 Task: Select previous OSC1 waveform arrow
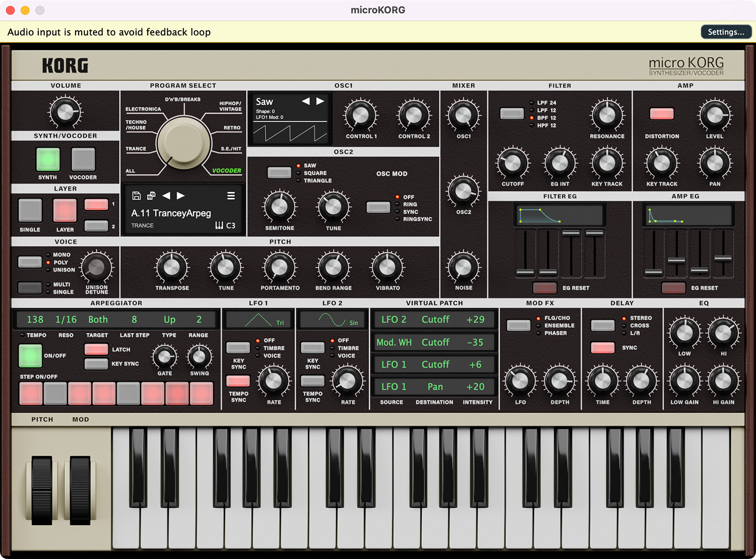[x=306, y=101]
